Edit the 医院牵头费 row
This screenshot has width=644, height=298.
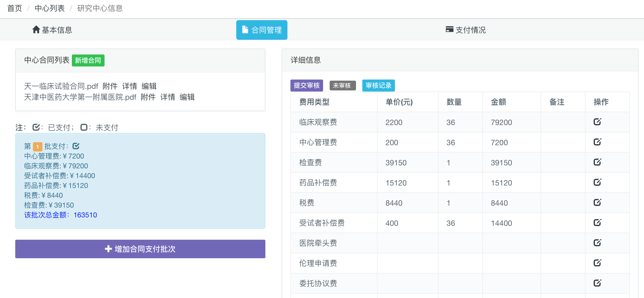(x=597, y=243)
